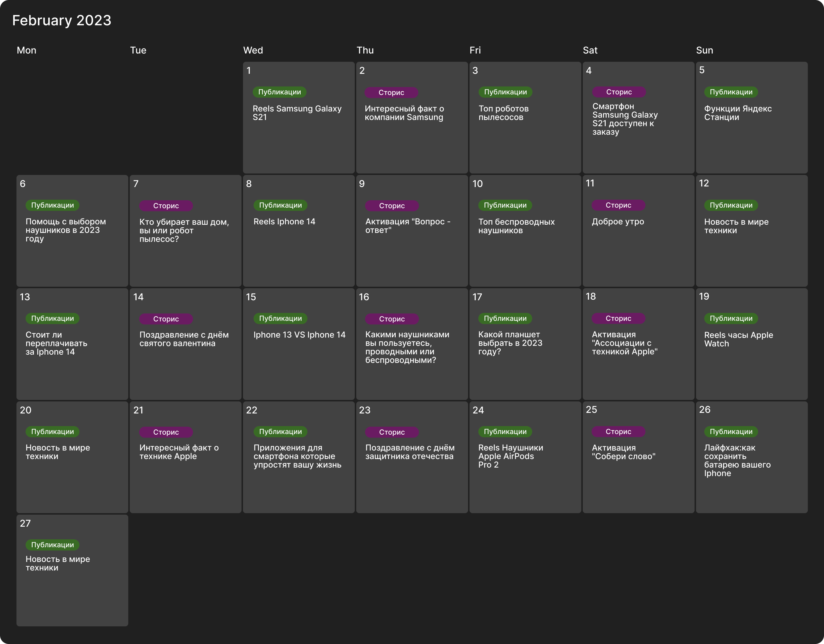The image size is (824, 644).
Task: Open the Активация "Собери слово" entry
Action: coord(623,452)
